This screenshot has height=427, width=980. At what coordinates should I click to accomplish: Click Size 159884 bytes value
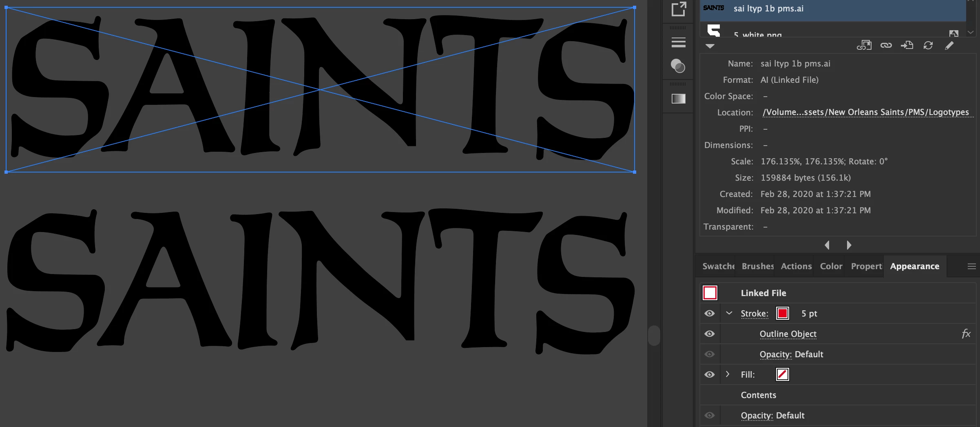[805, 178]
